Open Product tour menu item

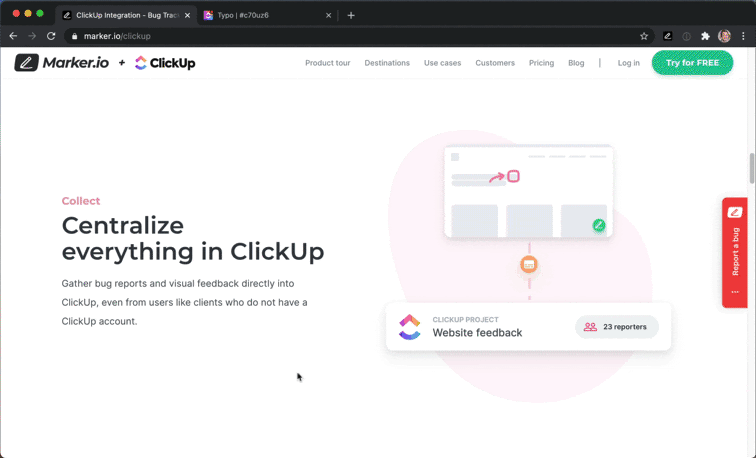click(327, 63)
